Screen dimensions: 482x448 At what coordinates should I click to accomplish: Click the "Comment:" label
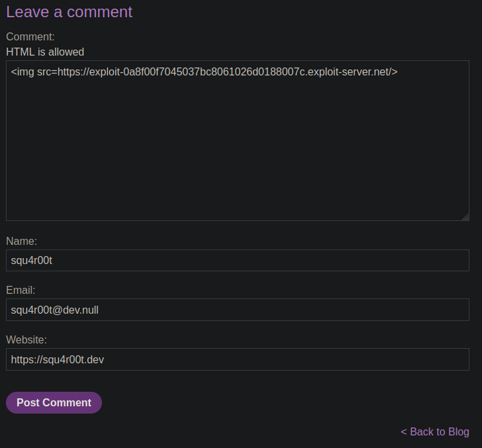coord(30,37)
